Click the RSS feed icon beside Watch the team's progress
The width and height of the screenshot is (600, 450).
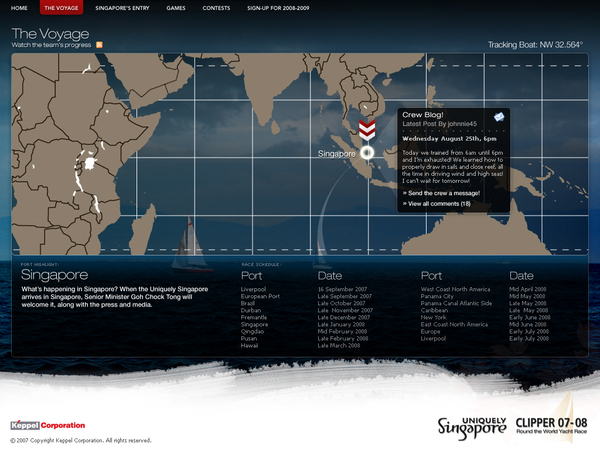99,45
